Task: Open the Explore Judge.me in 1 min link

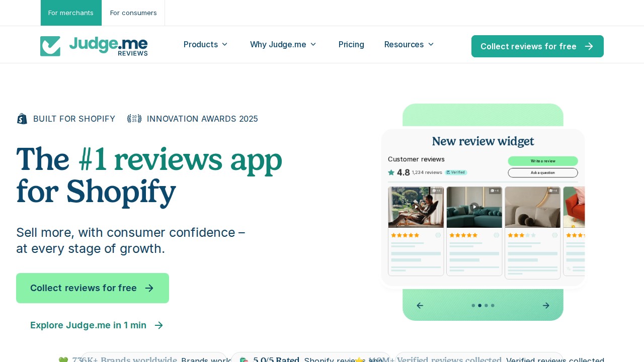Action: click(x=97, y=325)
